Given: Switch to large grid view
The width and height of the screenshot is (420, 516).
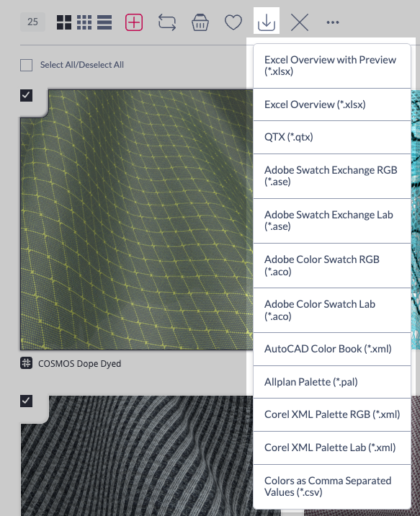Looking at the screenshot, I should pos(64,22).
